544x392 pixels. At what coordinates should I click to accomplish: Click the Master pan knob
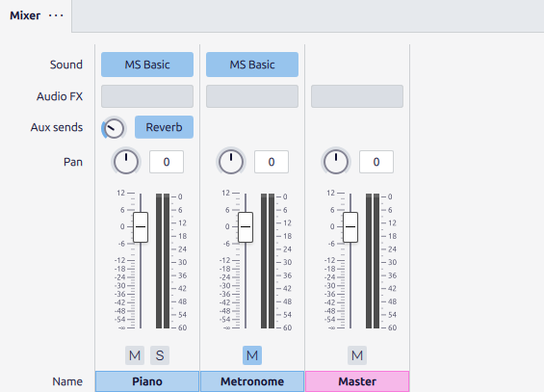point(336,162)
